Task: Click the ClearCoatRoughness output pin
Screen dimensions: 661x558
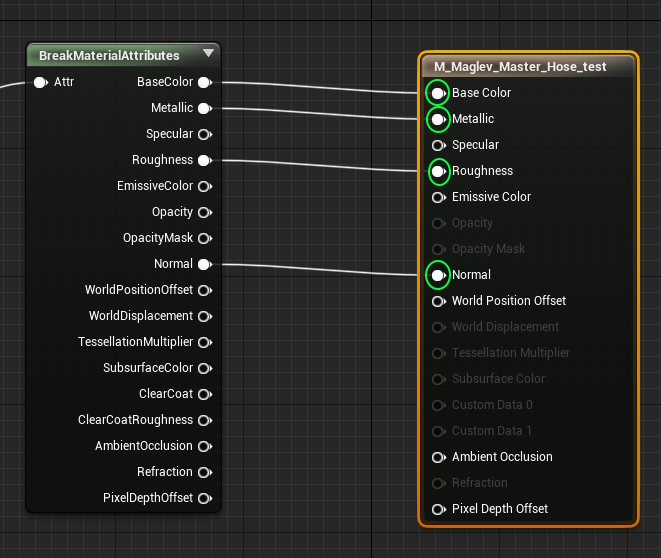Action: coord(204,420)
